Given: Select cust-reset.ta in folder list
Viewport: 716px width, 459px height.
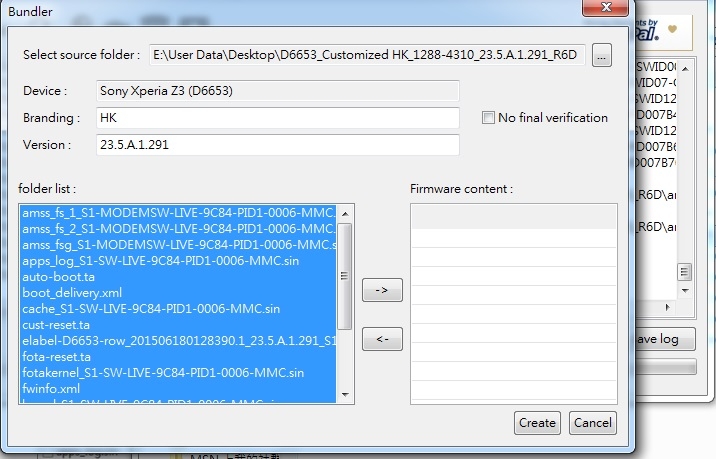Looking at the screenshot, I should 178,325.
